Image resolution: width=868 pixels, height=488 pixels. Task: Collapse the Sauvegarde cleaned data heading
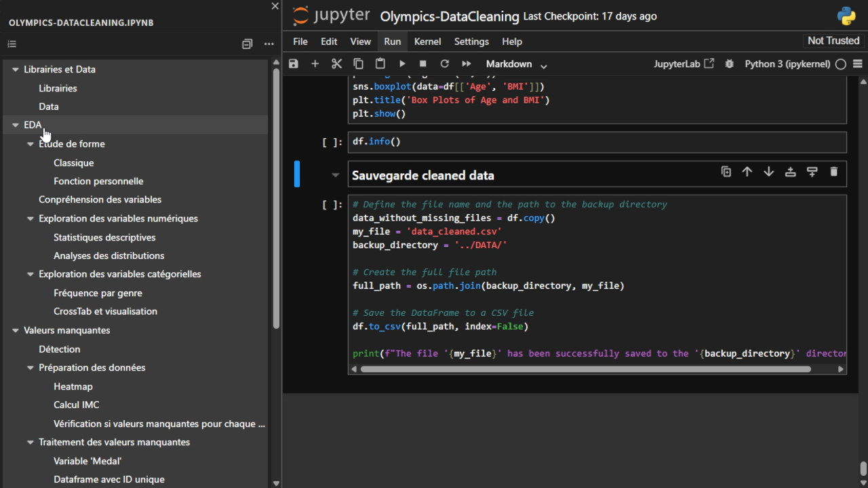tap(335, 175)
